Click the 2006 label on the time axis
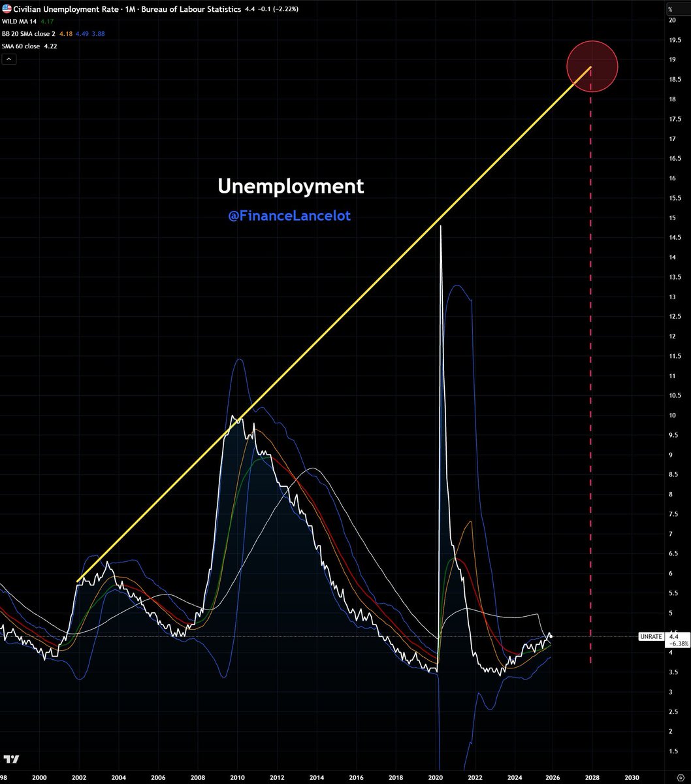Viewport: 691px width, 784px height. [158, 778]
